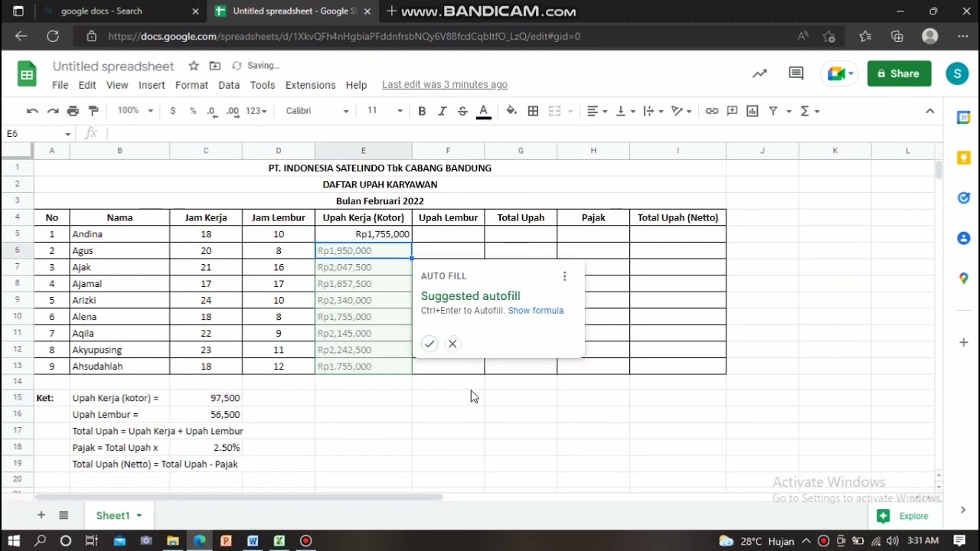Open text rotation dropdown
This screenshot has width=980, height=551.
pyautogui.click(x=681, y=111)
